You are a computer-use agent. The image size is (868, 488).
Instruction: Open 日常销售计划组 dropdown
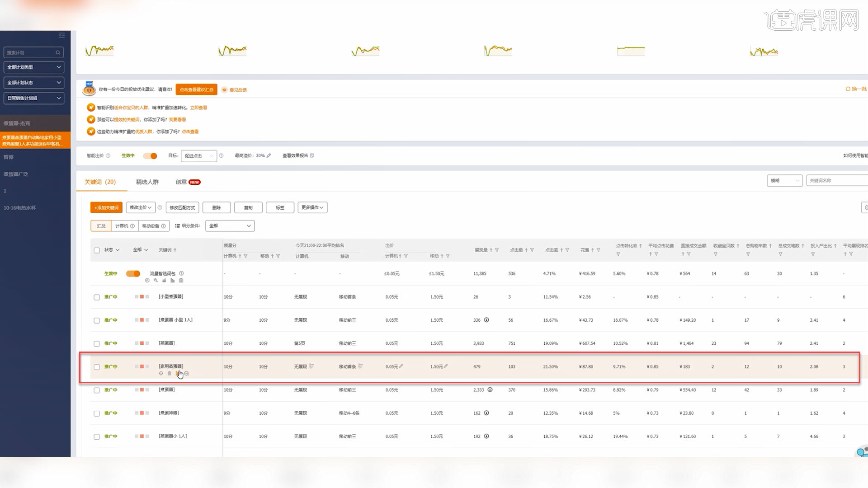click(34, 98)
